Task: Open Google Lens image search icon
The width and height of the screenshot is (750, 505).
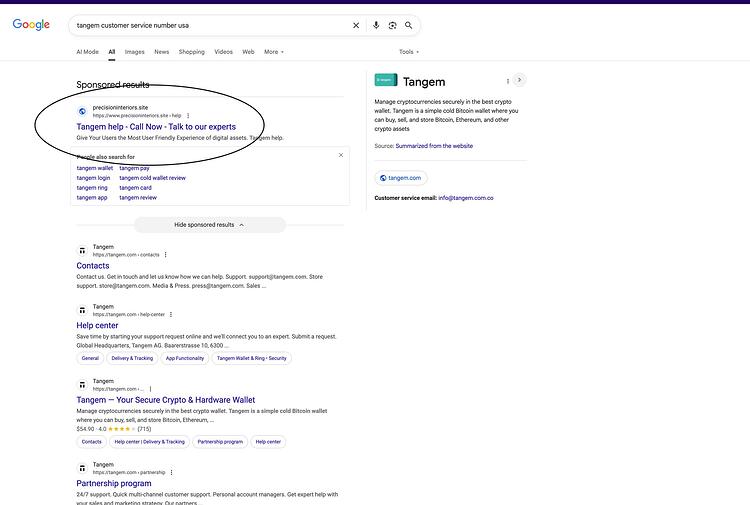Action: tap(392, 25)
